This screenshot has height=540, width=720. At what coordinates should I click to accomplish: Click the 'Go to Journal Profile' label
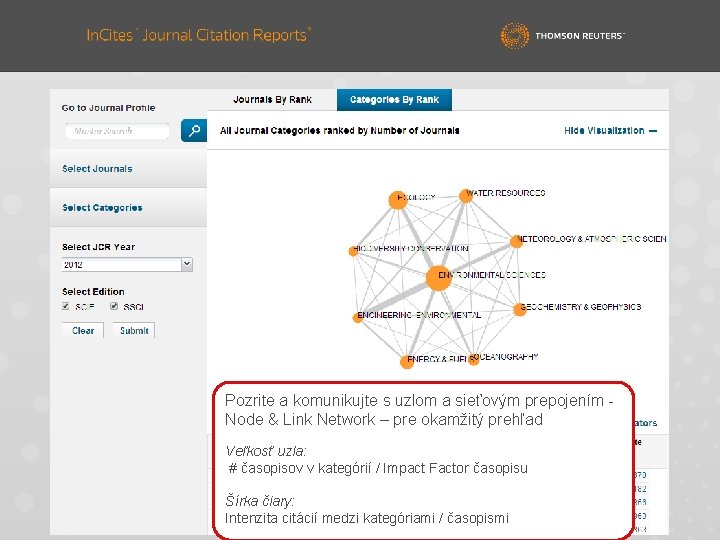[x=108, y=108]
